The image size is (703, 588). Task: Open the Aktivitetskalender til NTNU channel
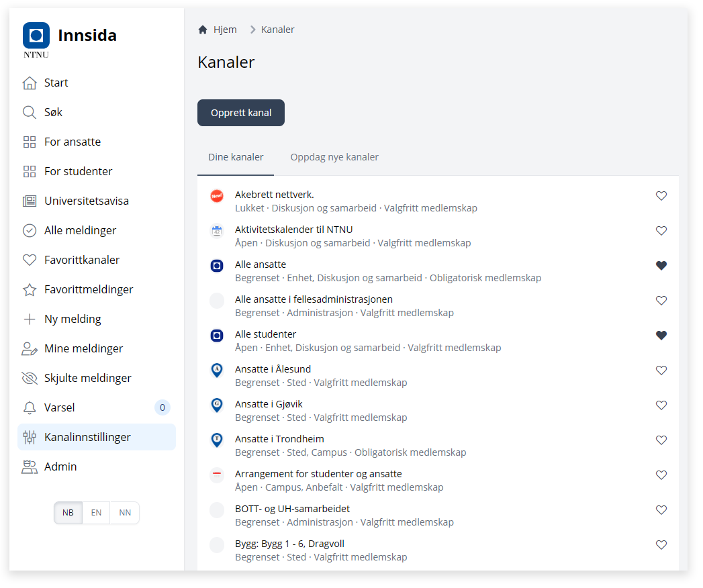click(293, 230)
